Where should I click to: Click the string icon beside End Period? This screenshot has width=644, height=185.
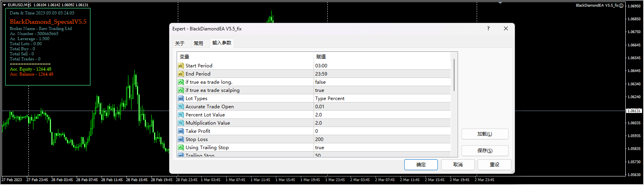[x=181, y=74]
